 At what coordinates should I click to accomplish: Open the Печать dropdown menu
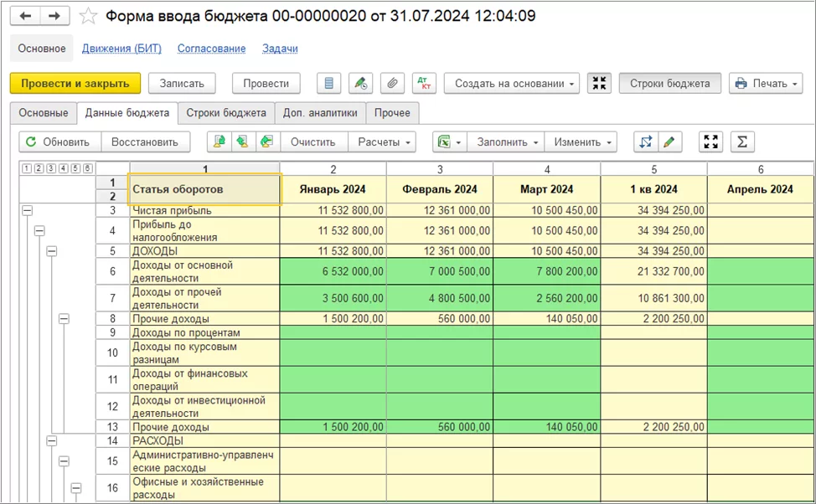pos(765,84)
